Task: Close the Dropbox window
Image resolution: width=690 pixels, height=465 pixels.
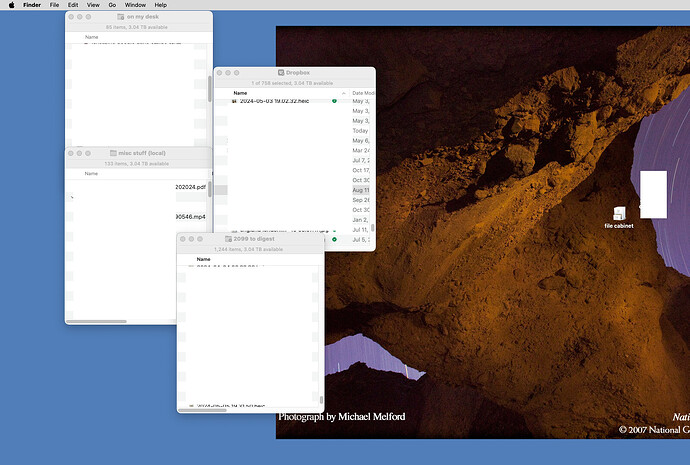Action: point(219,73)
